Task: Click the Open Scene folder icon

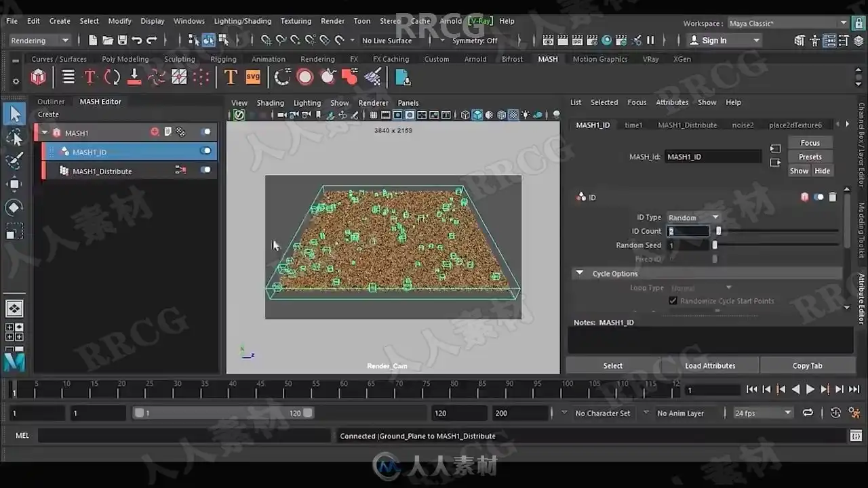Action: (x=108, y=40)
